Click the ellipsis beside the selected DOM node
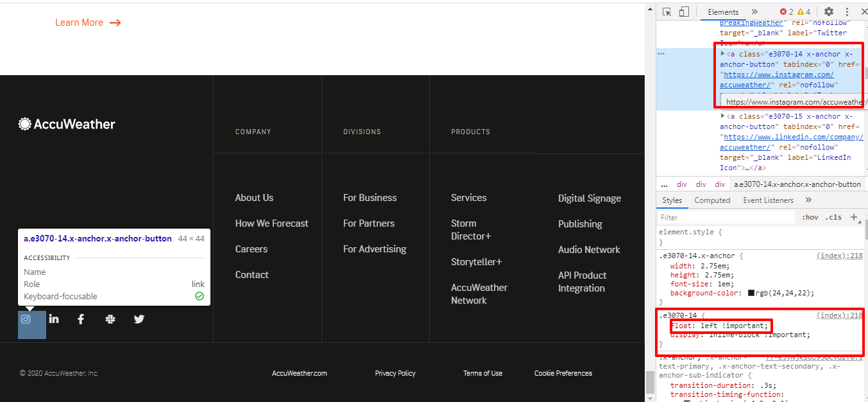This screenshot has width=868, height=402. [662, 54]
